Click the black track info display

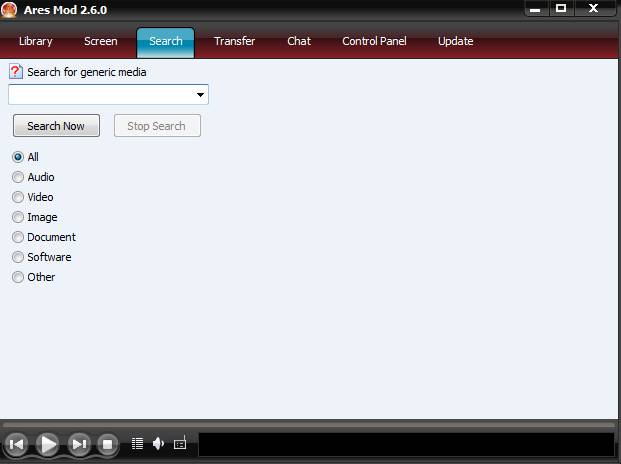406,444
